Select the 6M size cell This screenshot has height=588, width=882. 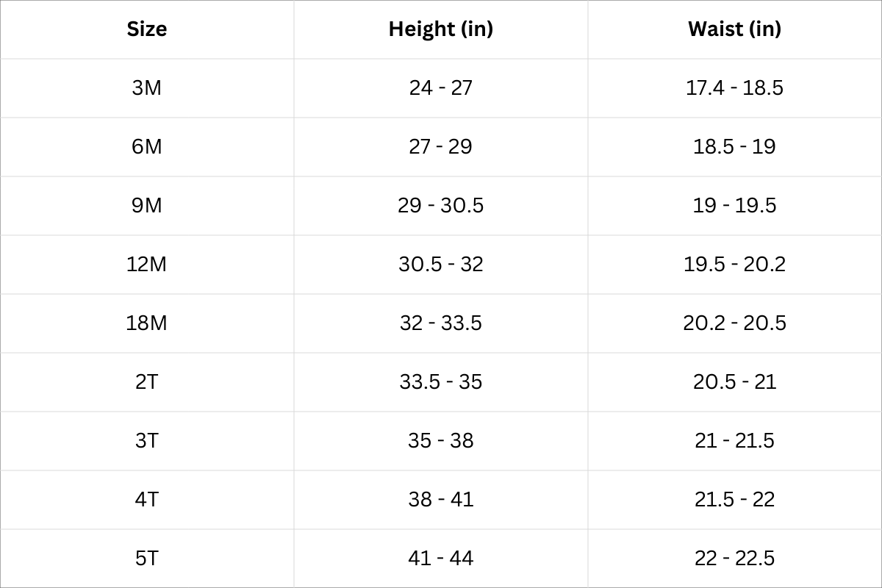click(147, 147)
